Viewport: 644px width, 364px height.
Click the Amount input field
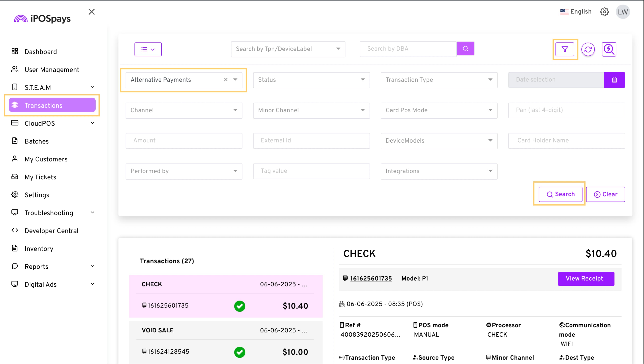point(184,141)
